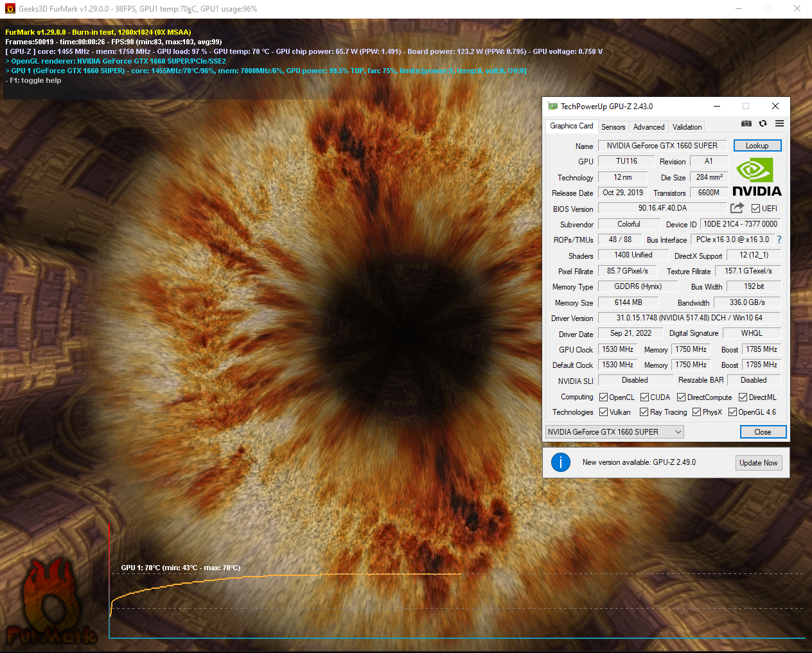Toggle the UEFI checkbox

[755, 209]
